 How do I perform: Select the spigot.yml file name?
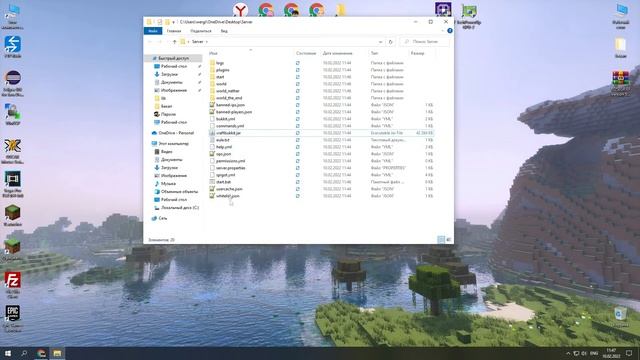[225, 175]
